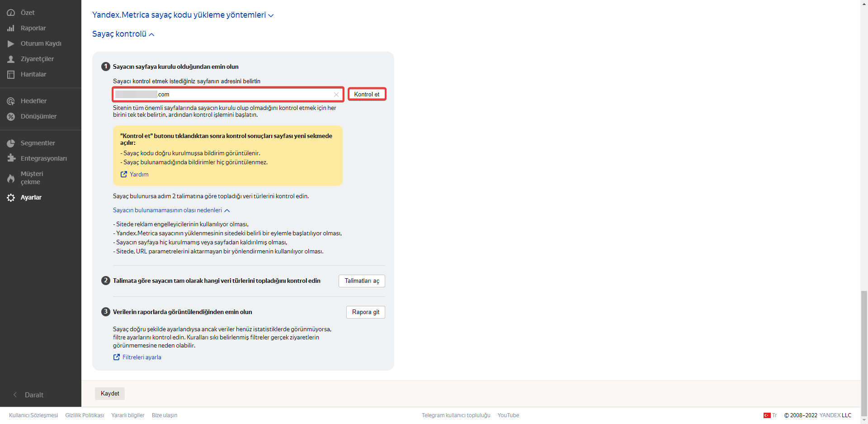Open Dönüşümler menu text

(x=38, y=116)
